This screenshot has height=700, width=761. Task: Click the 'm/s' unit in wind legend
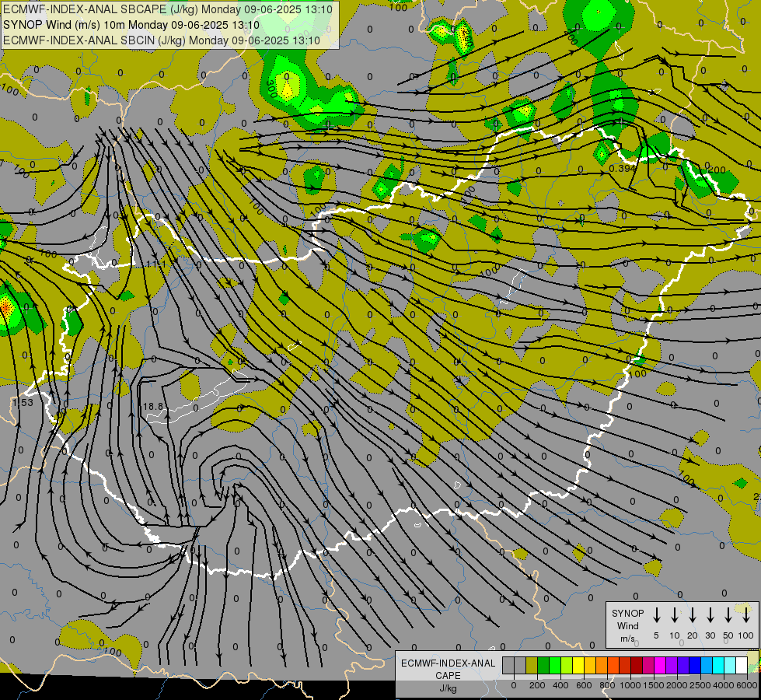point(627,639)
